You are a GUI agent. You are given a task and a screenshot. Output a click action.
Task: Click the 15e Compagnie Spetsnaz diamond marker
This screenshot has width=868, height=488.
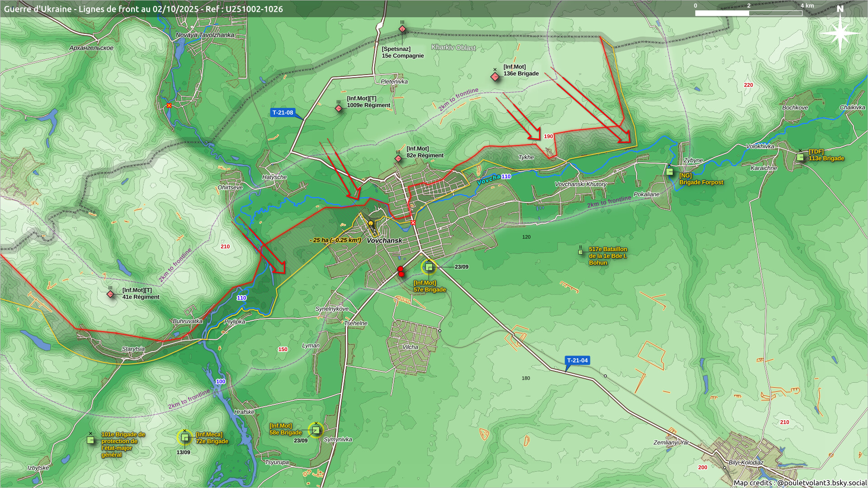click(402, 29)
